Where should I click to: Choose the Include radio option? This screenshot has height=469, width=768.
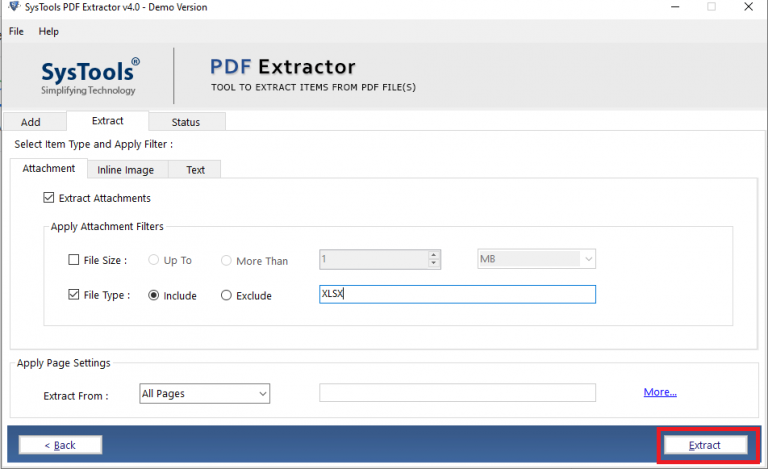[x=153, y=295]
